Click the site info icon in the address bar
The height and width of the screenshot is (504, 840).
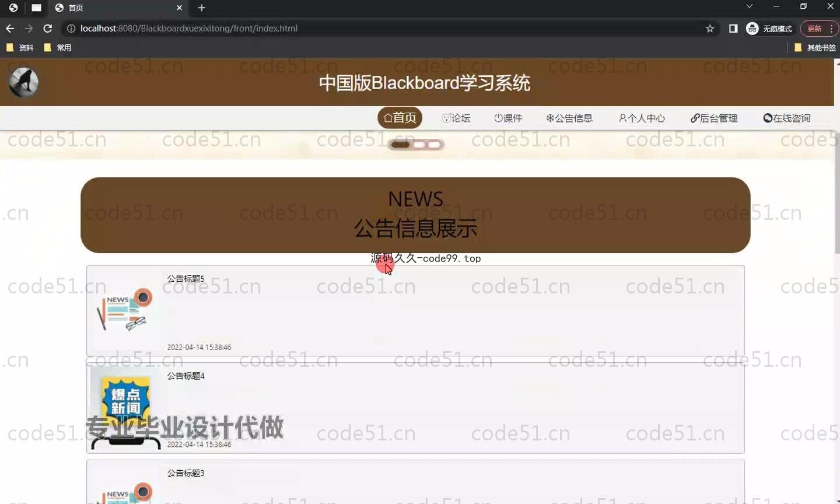click(71, 28)
